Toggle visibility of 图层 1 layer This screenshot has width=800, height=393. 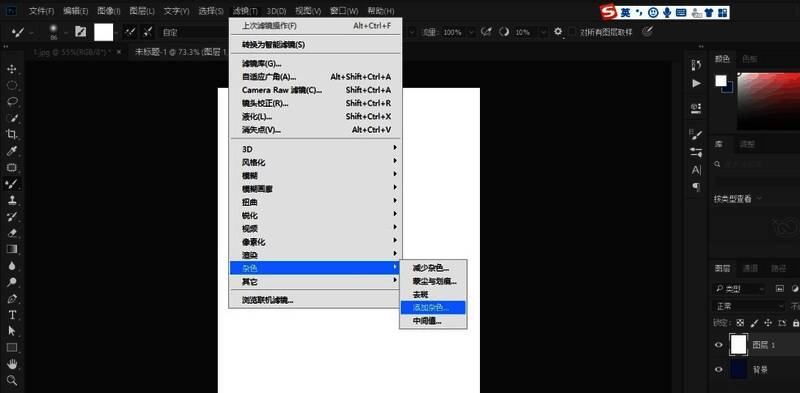coord(719,345)
